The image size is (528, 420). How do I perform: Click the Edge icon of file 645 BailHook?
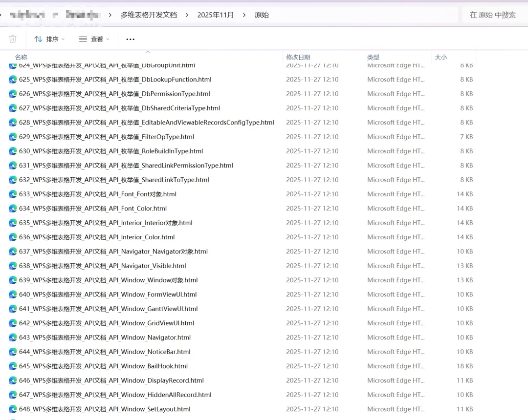[13, 366]
